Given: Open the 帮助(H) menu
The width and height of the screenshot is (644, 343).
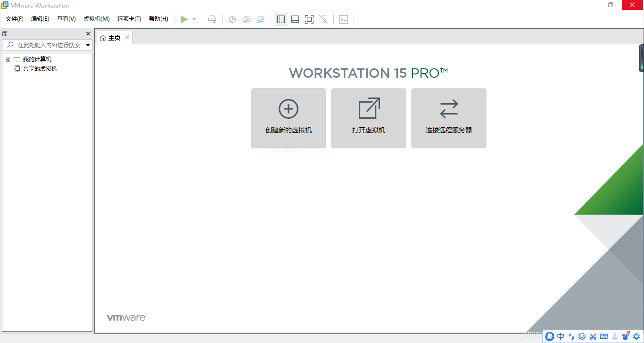Looking at the screenshot, I should (x=158, y=19).
